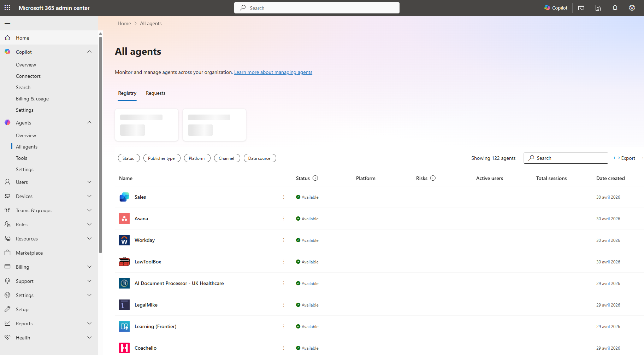Open the Publisher type filter dropdown
The height and width of the screenshot is (355, 644).
(x=161, y=158)
